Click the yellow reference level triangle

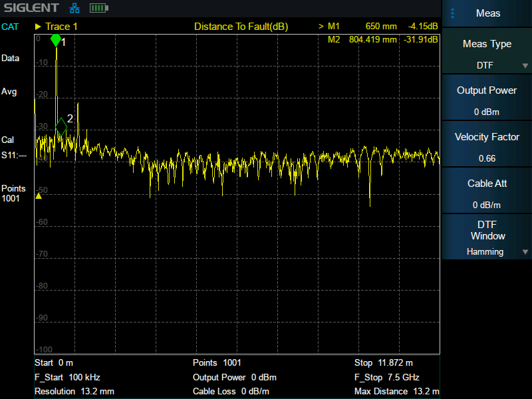click(x=39, y=196)
